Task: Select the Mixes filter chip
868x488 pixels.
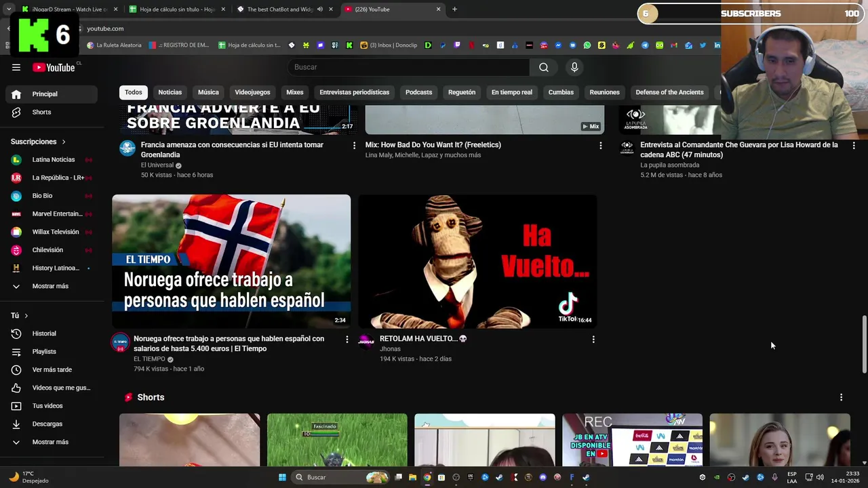Action: tap(295, 92)
